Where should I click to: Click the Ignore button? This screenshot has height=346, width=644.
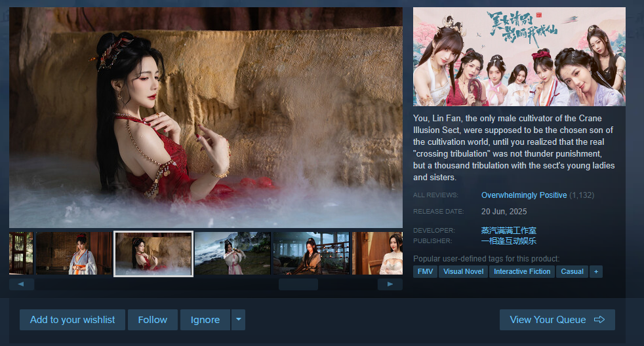(205, 320)
